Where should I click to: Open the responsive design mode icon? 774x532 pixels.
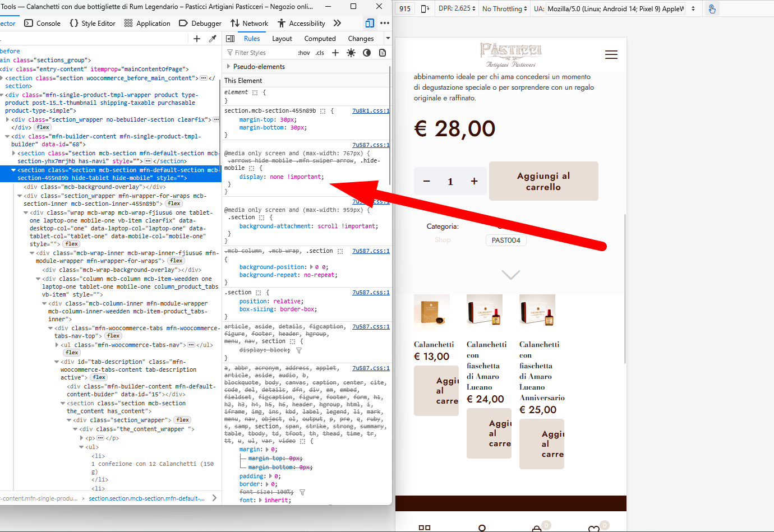370,23
